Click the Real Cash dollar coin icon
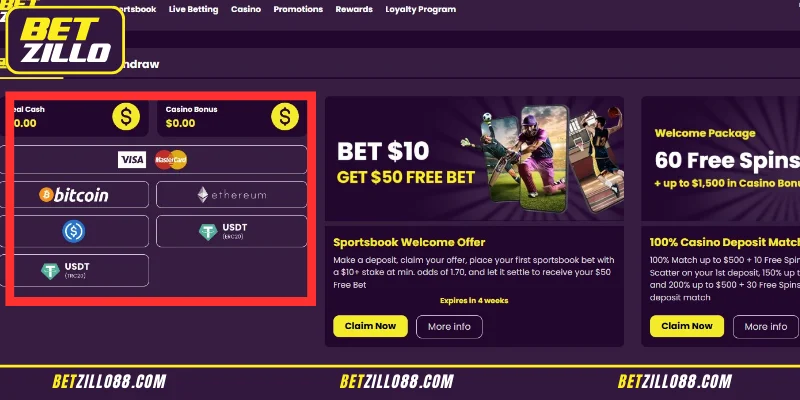800x400 pixels. [126, 116]
